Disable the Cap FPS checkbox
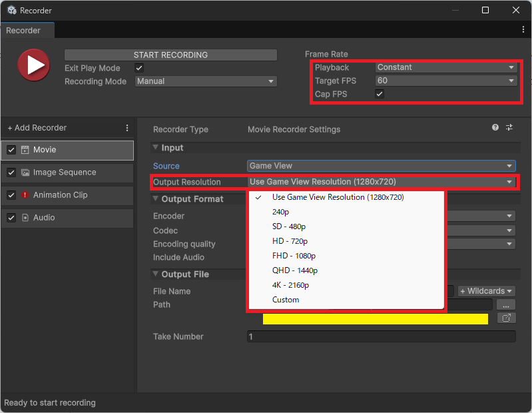This screenshot has width=532, height=413. (380, 94)
